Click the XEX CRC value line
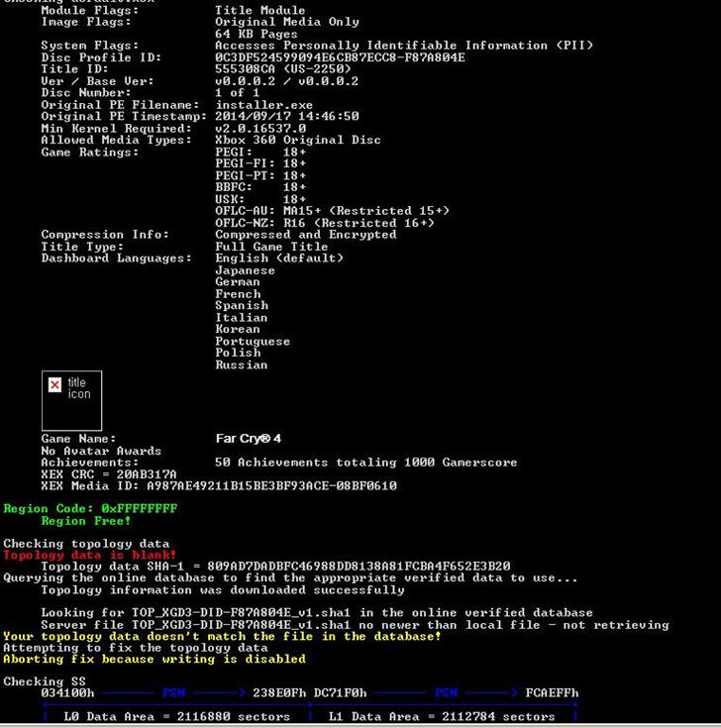The height and width of the screenshot is (728, 721). [109, 474]
